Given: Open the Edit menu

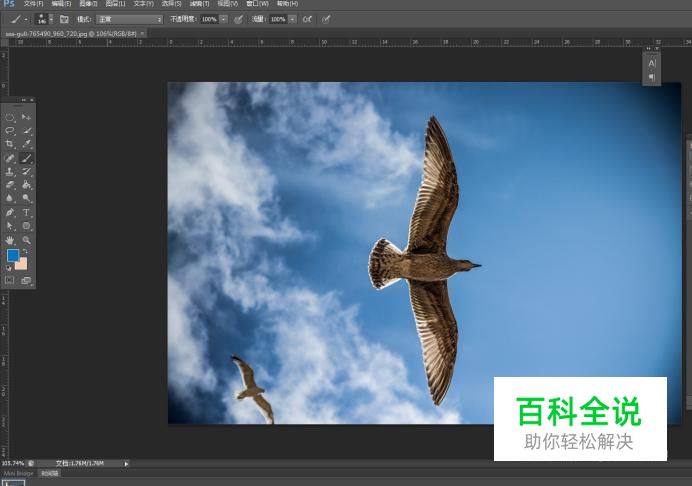Looking at the screenshot, I should point(61,4).
